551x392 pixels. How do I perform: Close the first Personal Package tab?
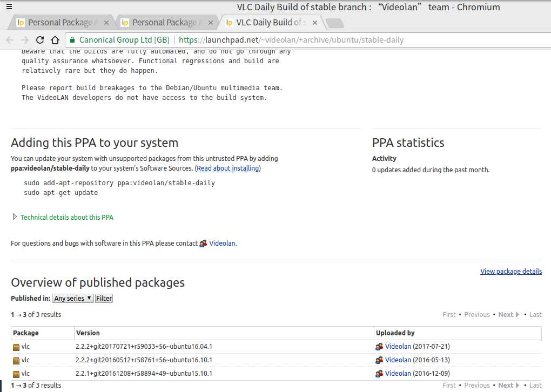coord(106,23)
